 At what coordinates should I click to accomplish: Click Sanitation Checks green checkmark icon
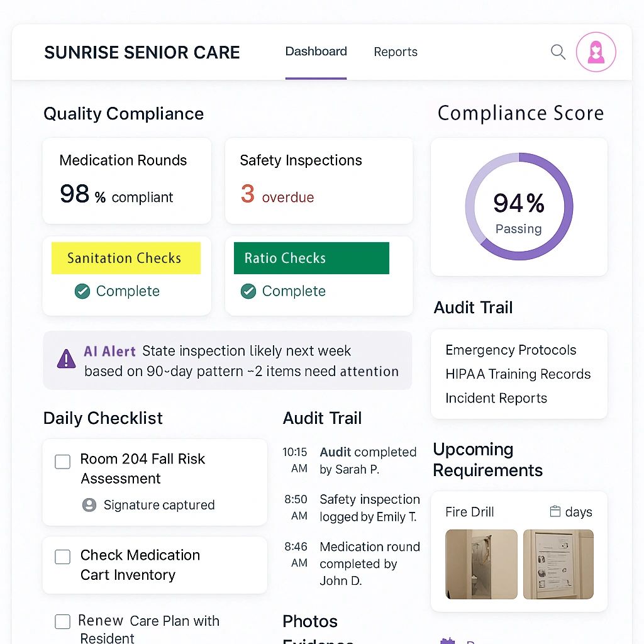tap(82, 291)
